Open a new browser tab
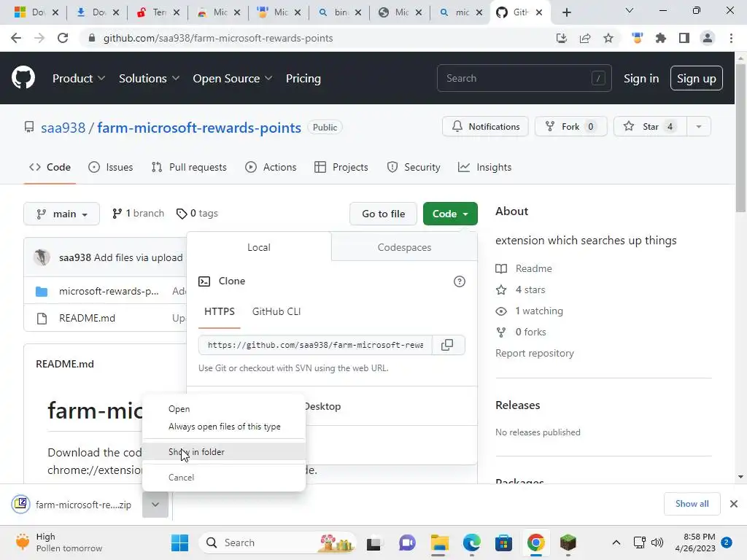Viewport: 747px width, 560px height. pos(566,12)
